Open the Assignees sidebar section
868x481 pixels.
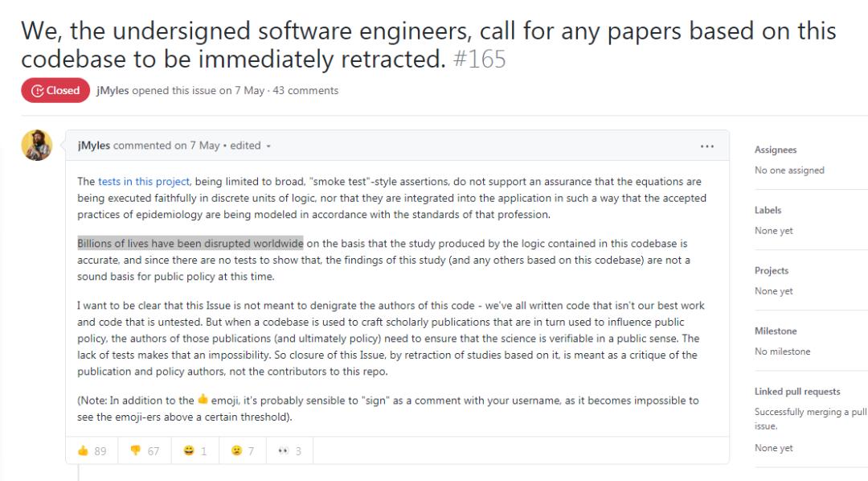pyautogui.click(x=775, y=150)
